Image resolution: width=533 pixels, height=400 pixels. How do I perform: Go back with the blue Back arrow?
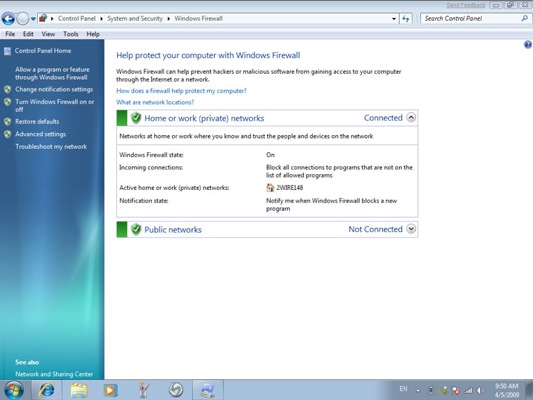(8, 19)
